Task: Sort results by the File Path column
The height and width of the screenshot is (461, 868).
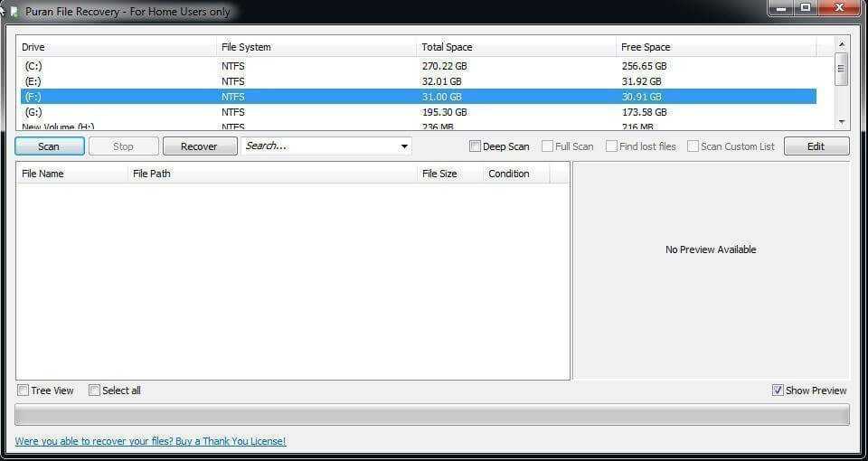Action: (x=273, y=174)
